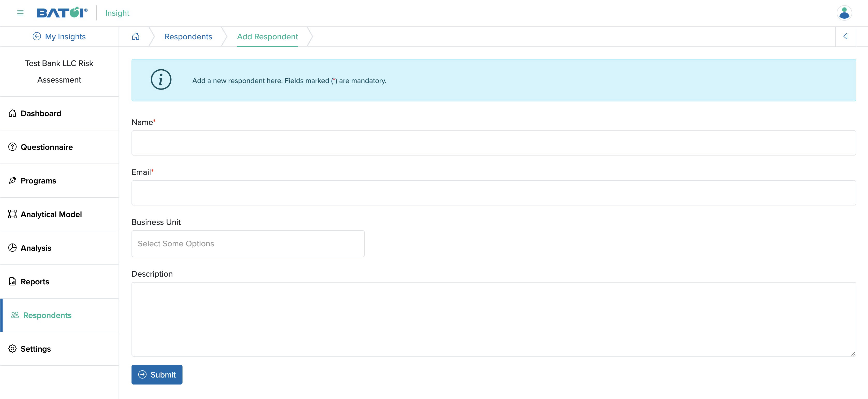Click the Insight app title
Screen dimensions: 868x399
point(117,13)
